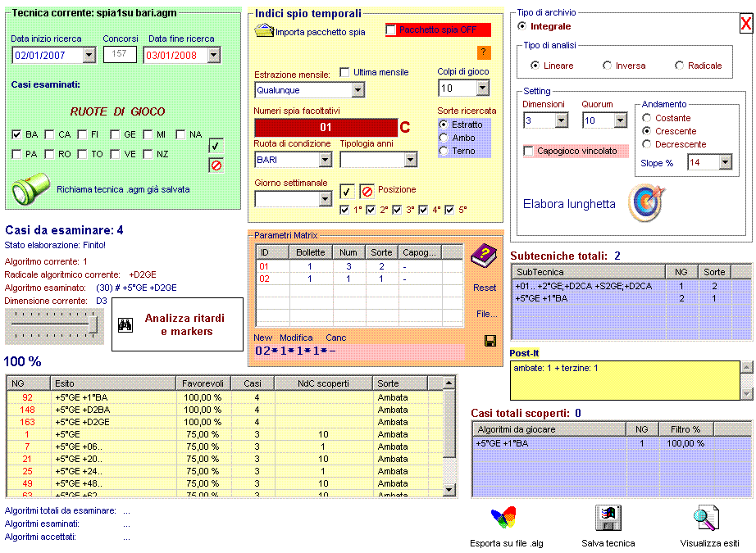Click the floppy disk save matrix icon
756x553 pixels.
[x=490, y=341]
